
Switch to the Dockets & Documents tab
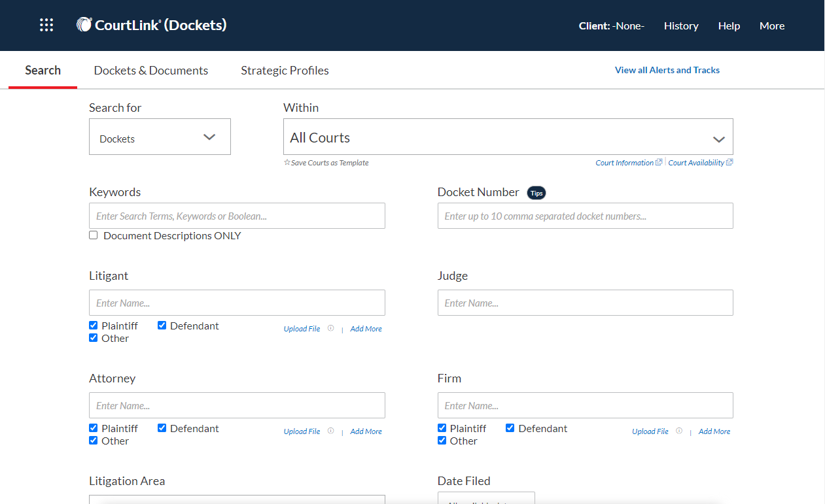point(150,69)
